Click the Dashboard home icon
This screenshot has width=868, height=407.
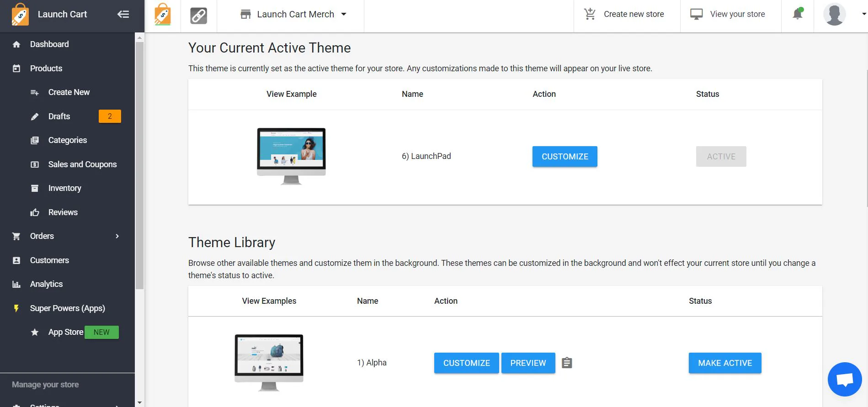point(16,44)
